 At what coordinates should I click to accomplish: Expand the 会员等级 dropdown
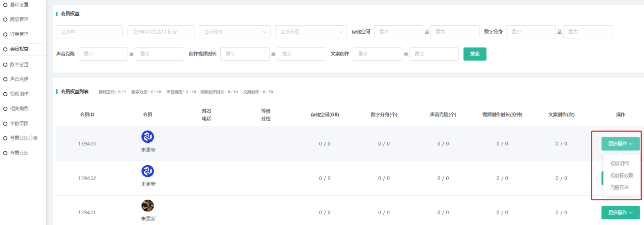[x=234, y=32]
